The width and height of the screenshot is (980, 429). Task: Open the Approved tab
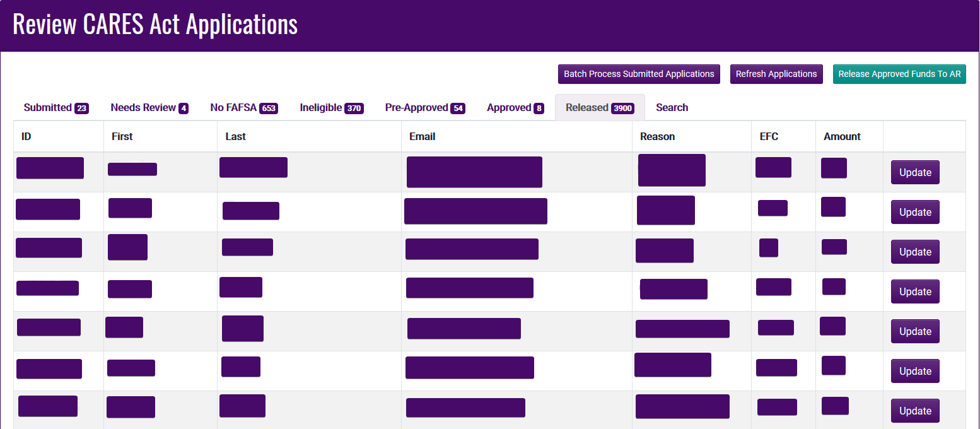[x=515, y=108]
